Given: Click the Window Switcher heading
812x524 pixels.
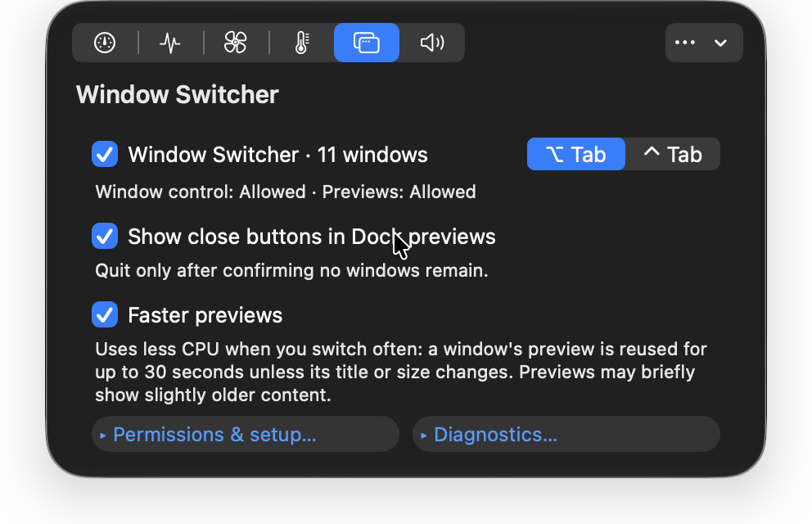Looking at the screenshot, I should click(x=177, y=95).
